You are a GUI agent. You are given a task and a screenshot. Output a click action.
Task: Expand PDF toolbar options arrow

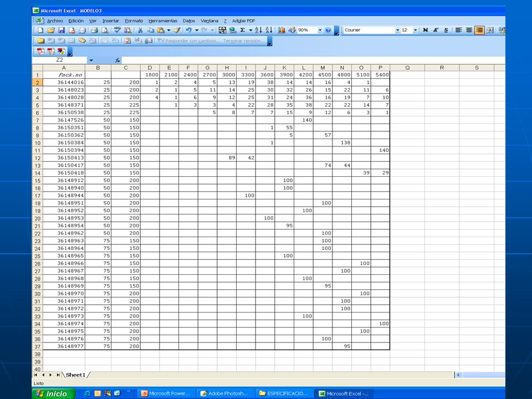[70, 52]
